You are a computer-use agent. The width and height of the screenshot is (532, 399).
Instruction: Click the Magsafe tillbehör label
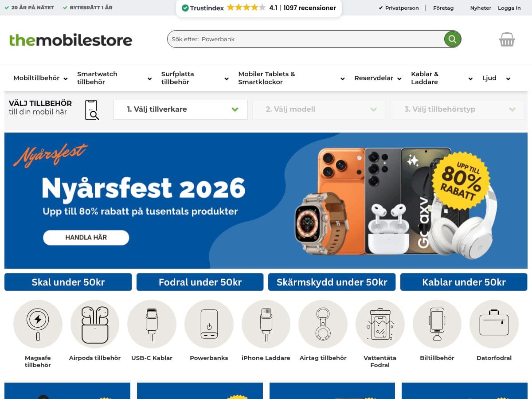pyautogui.click(x=38, y=361)
